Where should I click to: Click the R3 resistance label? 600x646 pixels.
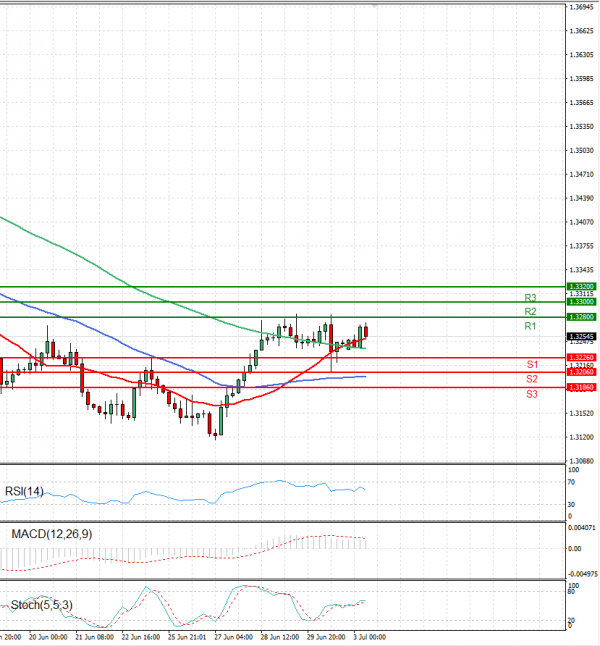click(531, 298)
